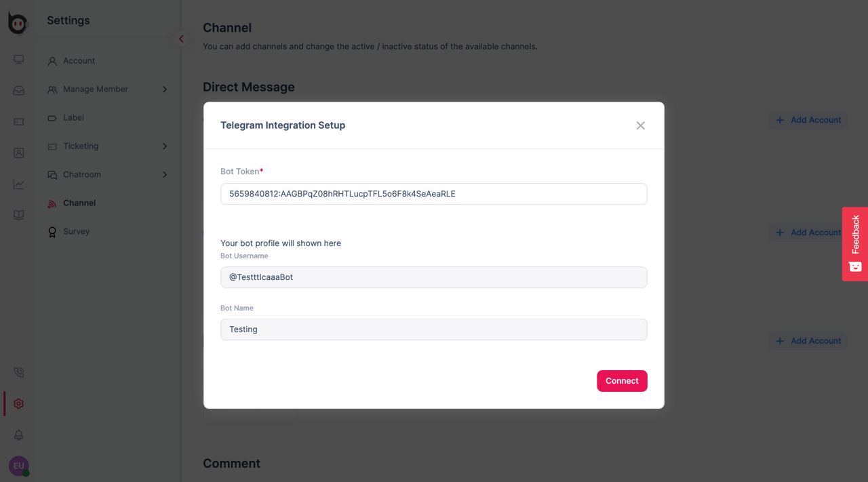This screenshot has width=868, height=482.
Task: Select the Survey settings item
Action: [x=76, y=232]
